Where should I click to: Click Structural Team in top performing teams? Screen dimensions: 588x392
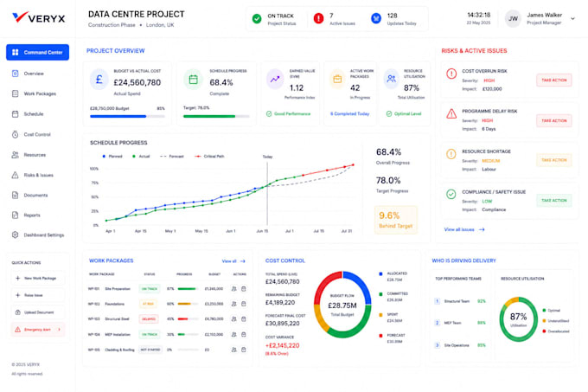pos(457,301)
